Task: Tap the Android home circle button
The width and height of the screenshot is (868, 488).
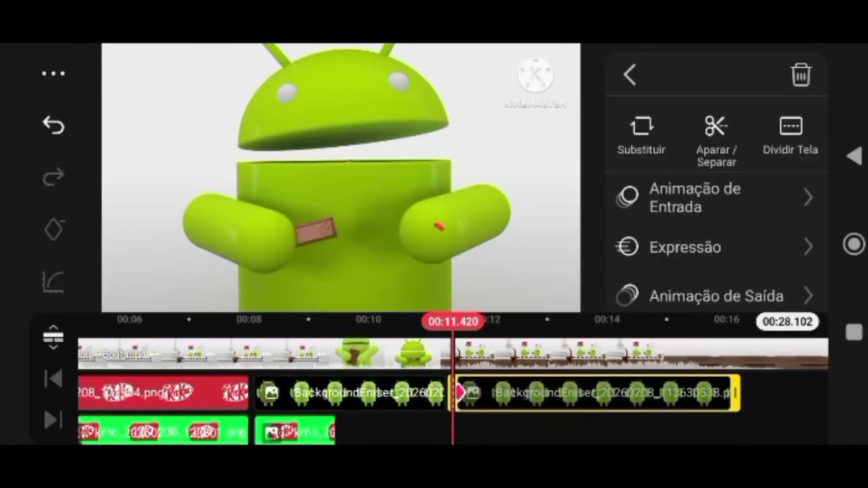Action: 854,244
